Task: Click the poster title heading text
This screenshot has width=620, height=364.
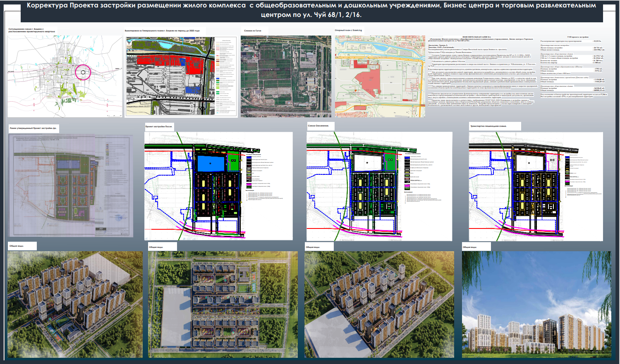Action: pos(311,10)
